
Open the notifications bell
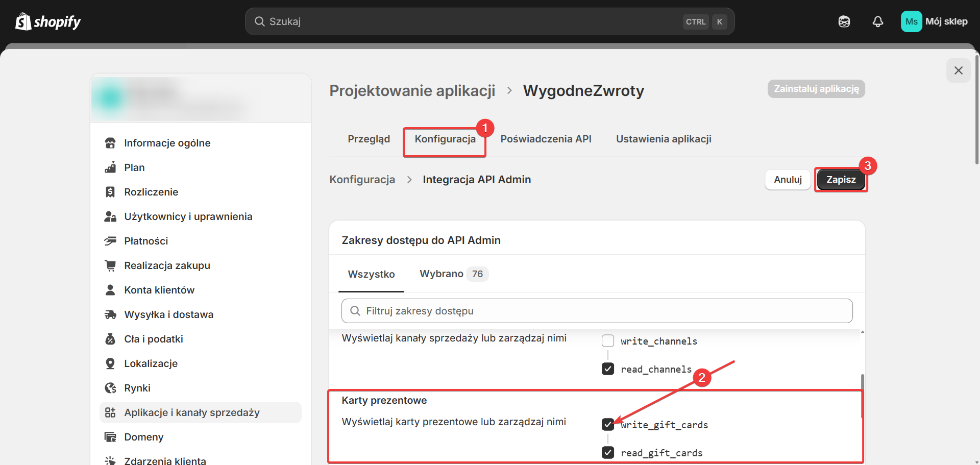877,21
